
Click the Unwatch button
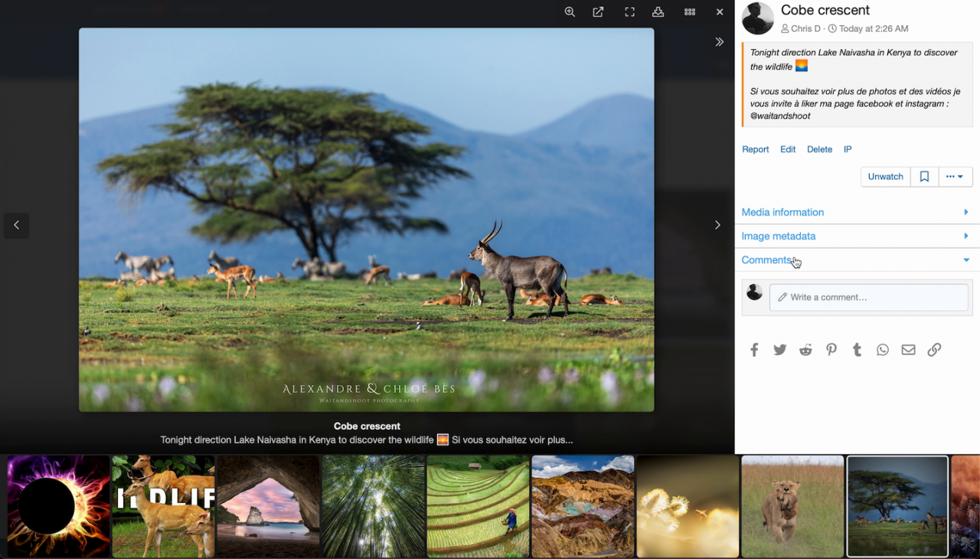point(885,177)
